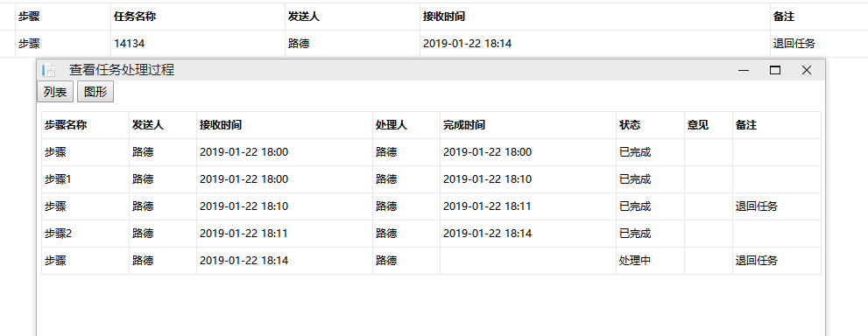Close the 查看任务处理过程 dialog
Screen dimensions: 868x336
[807, 70]
